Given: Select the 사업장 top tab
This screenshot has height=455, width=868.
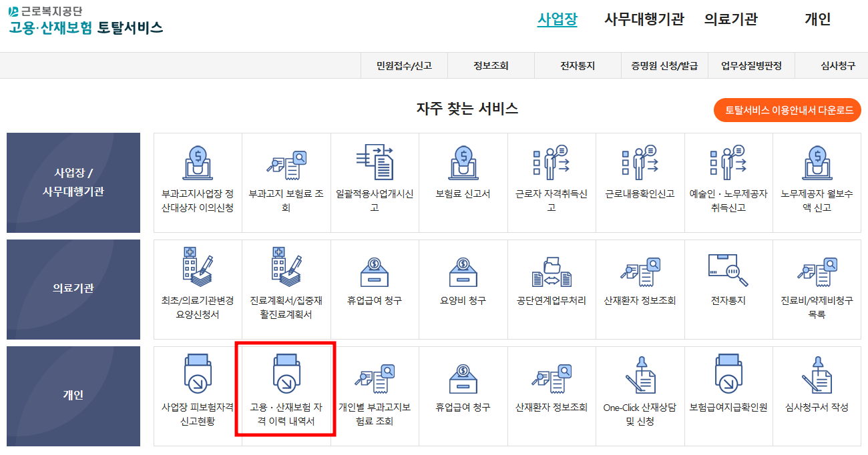Looking at the screenshot, I should pos(558,19).
